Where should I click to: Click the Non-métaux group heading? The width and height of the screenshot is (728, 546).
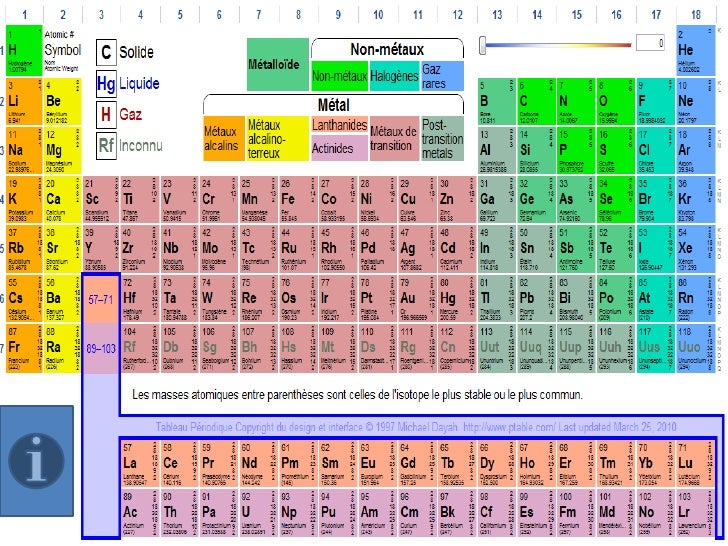click(x=387, y=49)
